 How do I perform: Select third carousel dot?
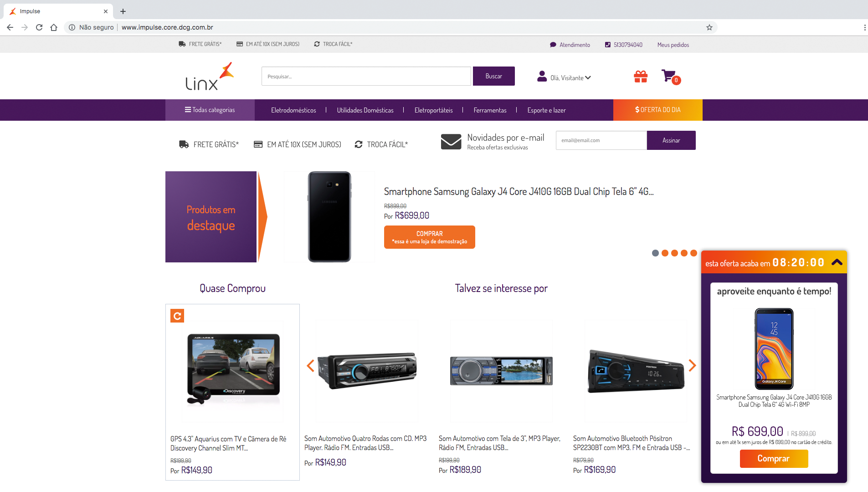tap(674, 253)
